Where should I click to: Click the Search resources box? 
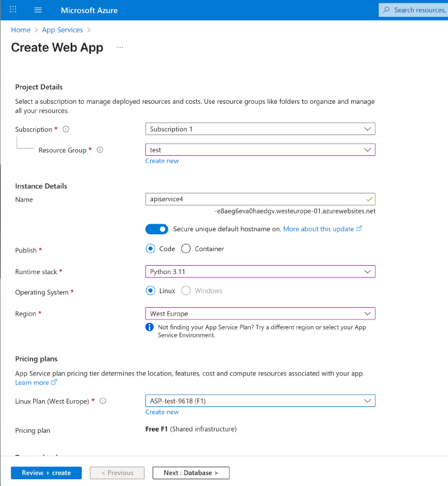pos(413,10)
